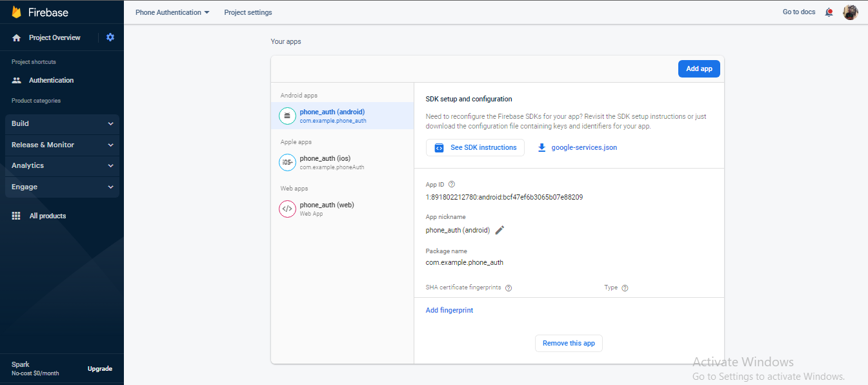Viewport: 868px width, 385px height.
Task: Click the com.example.phoneAuth bundle ID text
Action: (x=332, y=167)
